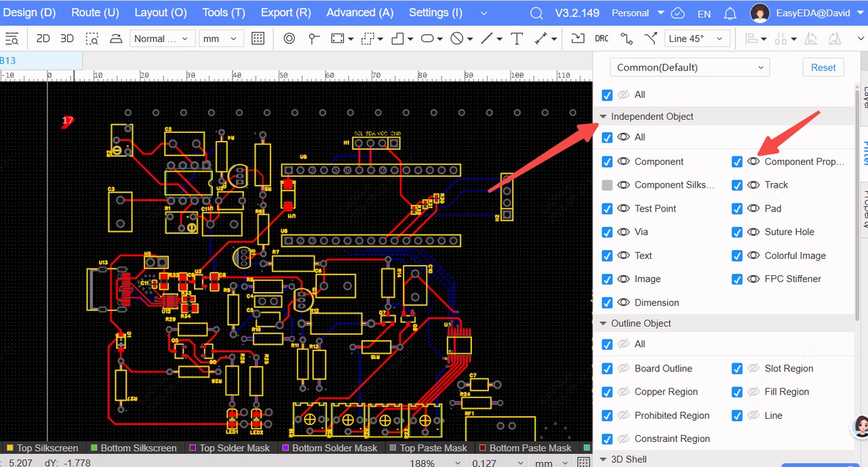Open the distribute tool icon
Image resolution: width=868 pixels, height=467 pixels.
(781, 39)
